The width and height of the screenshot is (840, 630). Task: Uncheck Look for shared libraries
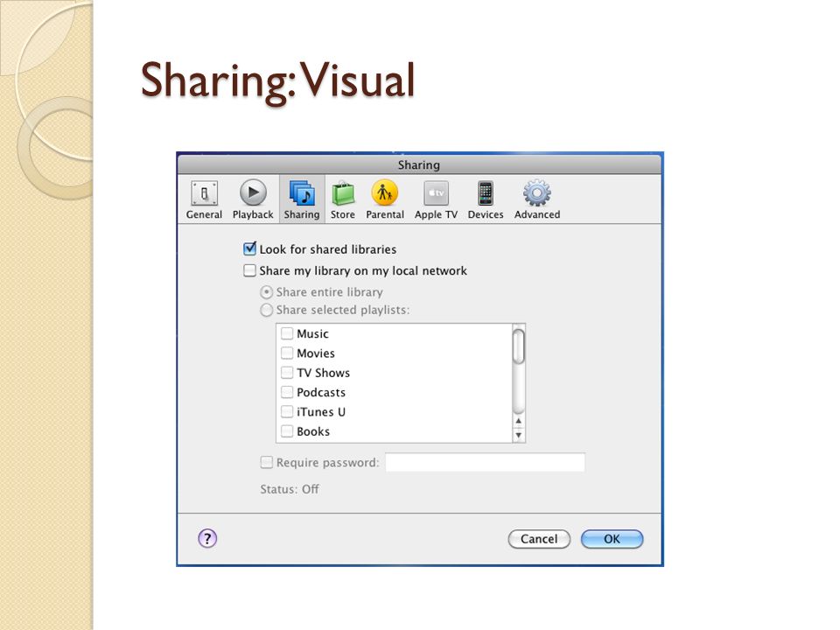tap(249, 249)
